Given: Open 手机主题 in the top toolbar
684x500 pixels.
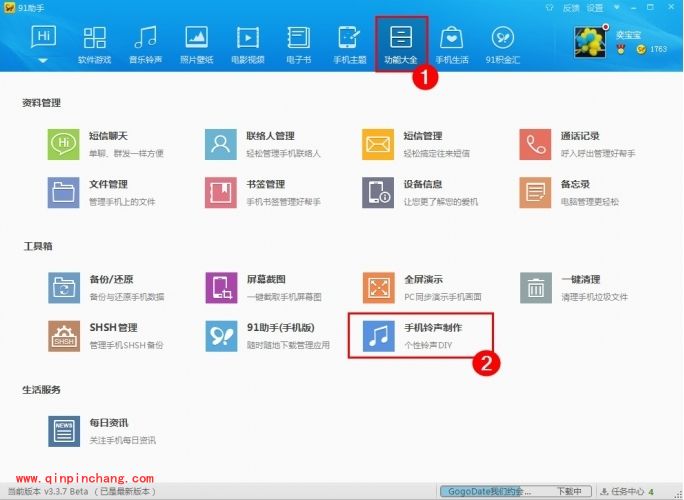Looking at the screenshot, I should (350, 45).
